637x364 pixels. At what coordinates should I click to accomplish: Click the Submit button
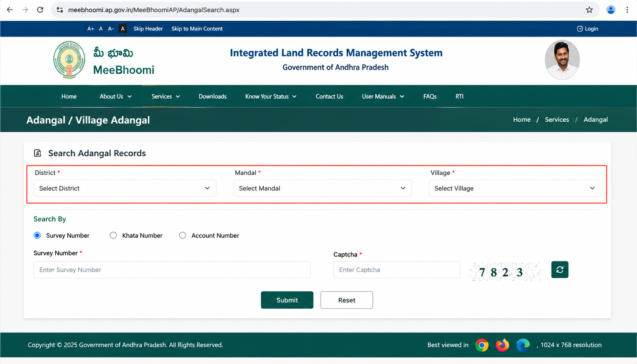click(287, 300)
